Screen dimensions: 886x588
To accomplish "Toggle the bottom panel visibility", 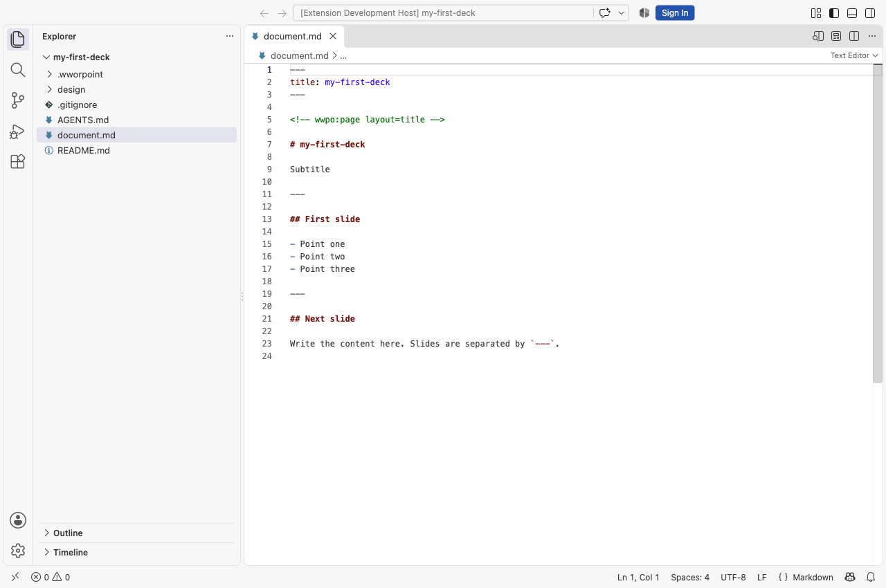I will point(852,13).
